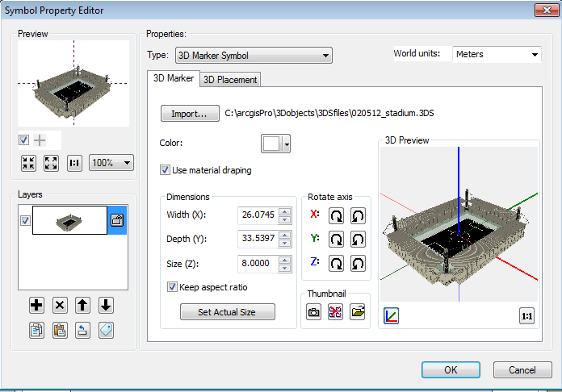Move the layer down with arrow icon
562x392 pixels.
106,306
